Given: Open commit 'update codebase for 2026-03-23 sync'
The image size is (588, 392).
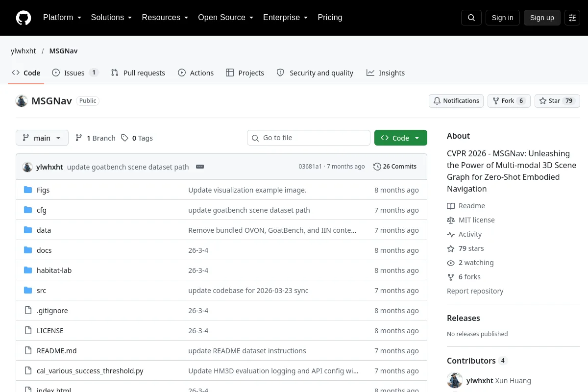Looking at the screenshot, I should click(x=248, y=291).
